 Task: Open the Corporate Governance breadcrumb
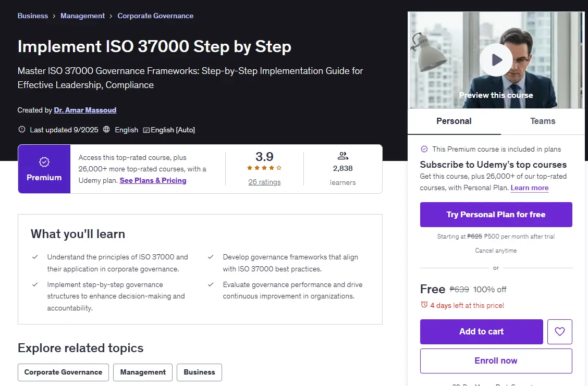tap(155, 16)
